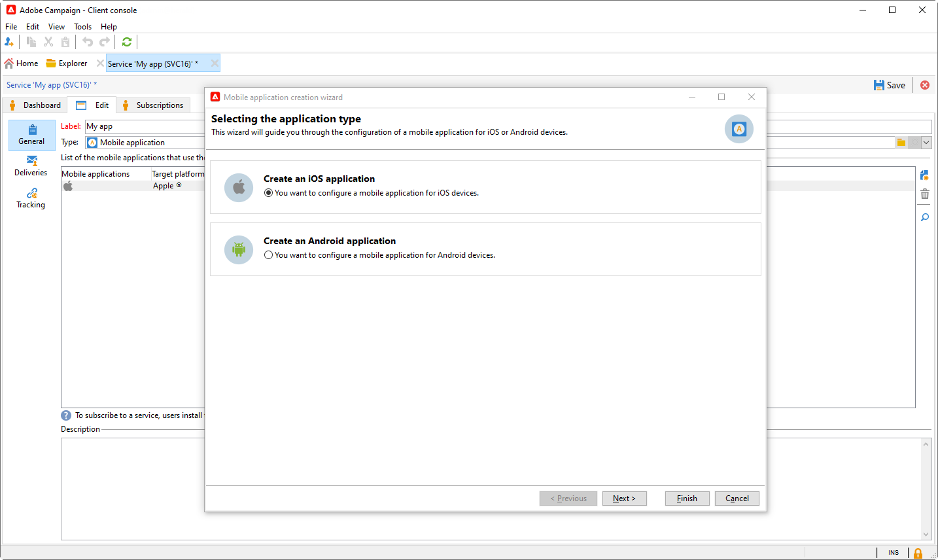Viewport: 938px width, 560px height.
Task: Open the View menu
Action: click(56, 27)
